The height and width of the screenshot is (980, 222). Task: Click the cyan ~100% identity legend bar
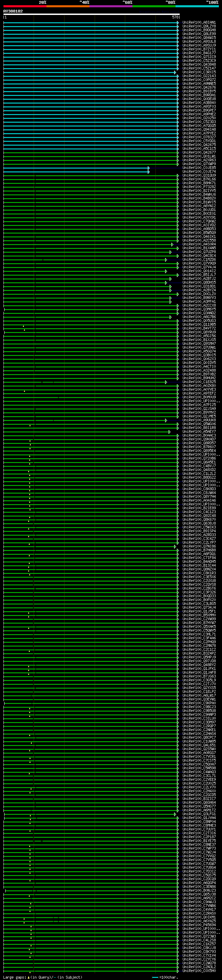(197, 6)
